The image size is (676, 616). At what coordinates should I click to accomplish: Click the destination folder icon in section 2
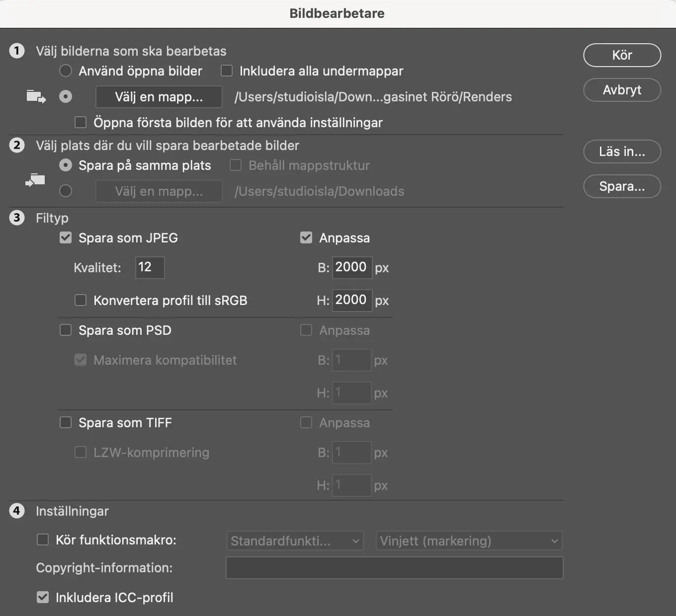pos(35,181)
